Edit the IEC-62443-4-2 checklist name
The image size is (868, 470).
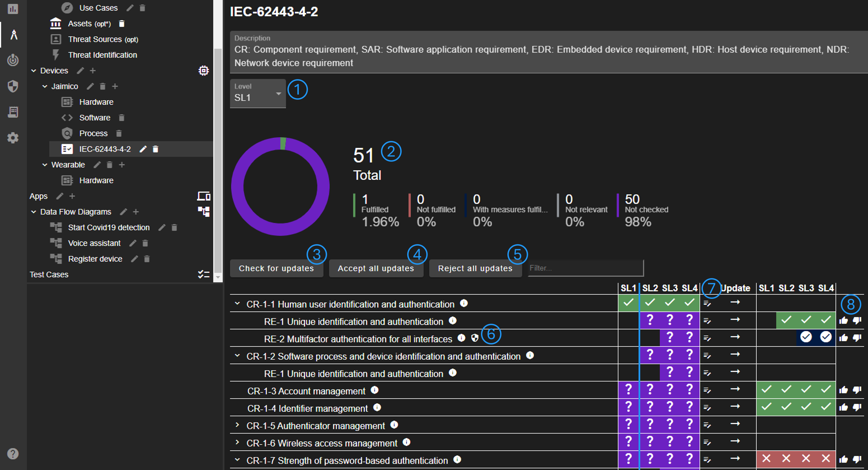pos(143,149)
